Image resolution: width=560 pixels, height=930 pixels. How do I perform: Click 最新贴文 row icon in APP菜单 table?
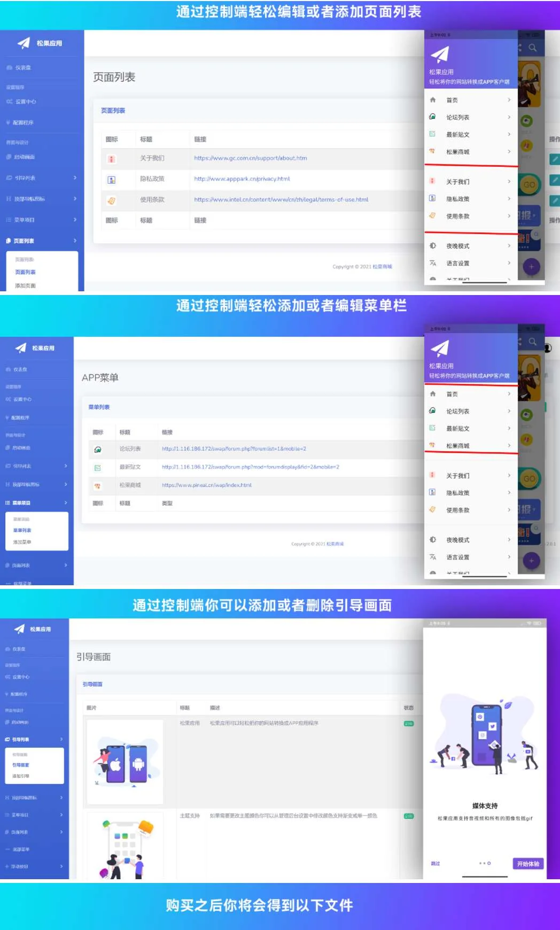click(x=98, y=468)
